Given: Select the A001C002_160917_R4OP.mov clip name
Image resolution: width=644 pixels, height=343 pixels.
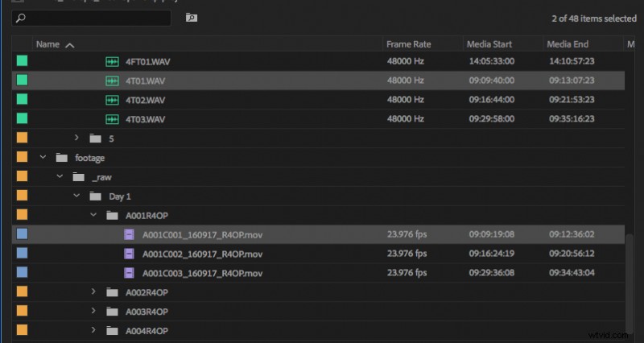Looking at the screenshot, I should 203,254.
